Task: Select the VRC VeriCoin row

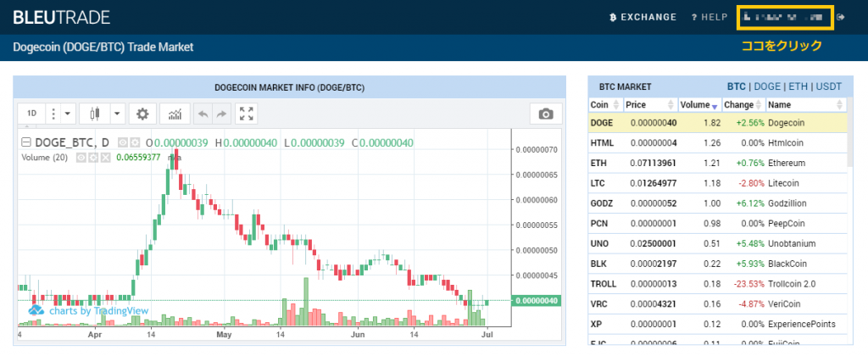Action: pos(717,304)
